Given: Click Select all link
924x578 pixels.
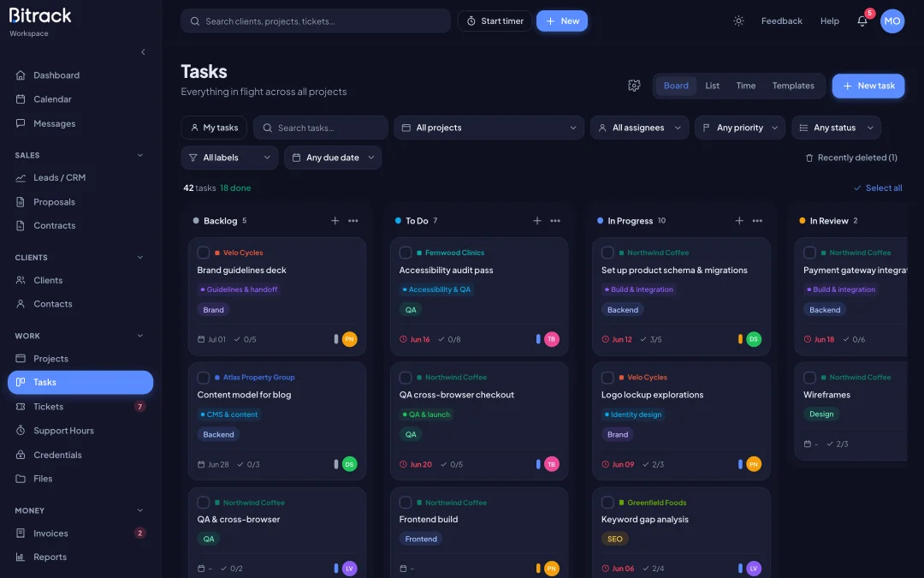Looking at the screenshot, I should pyautogui.click(x=878, y=188).
